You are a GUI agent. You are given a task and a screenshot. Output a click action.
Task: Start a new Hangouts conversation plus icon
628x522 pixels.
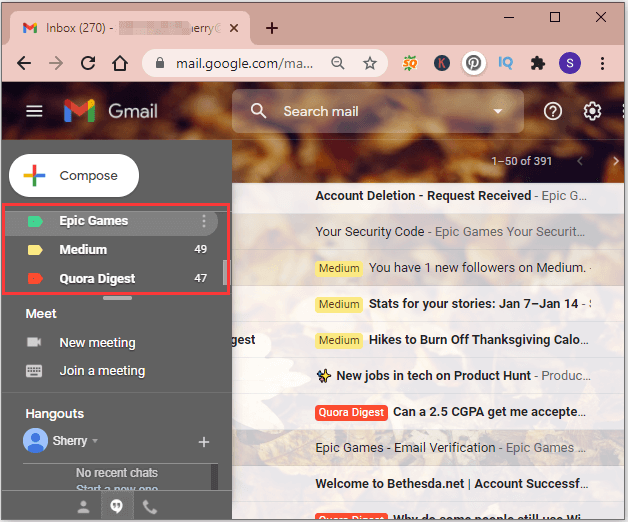(x=204, y=442)
